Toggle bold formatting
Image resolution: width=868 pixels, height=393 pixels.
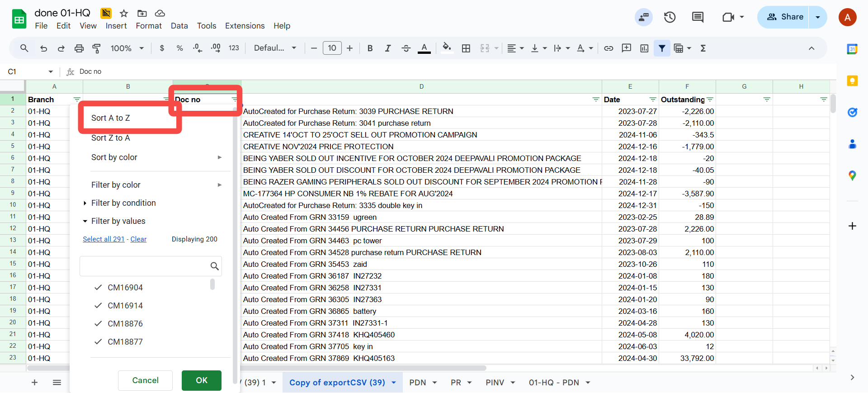[x=370, y=48]
